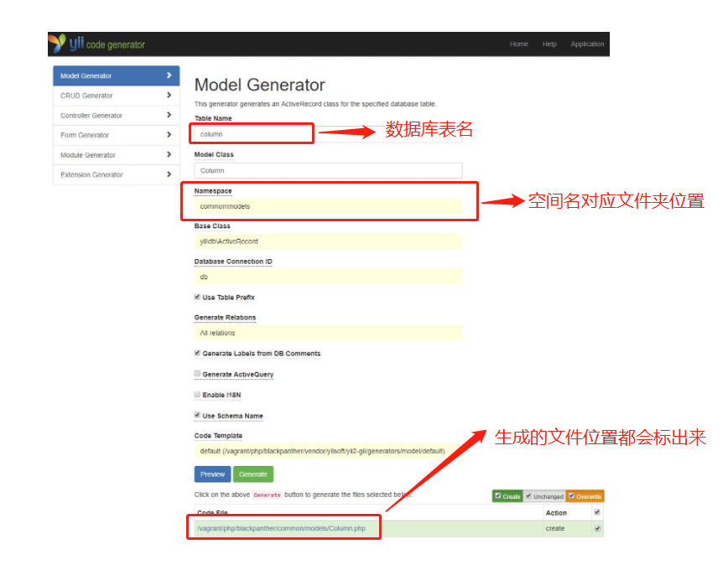
Task: Edit the Namespace field value
Action: click(x=328, y=206)
